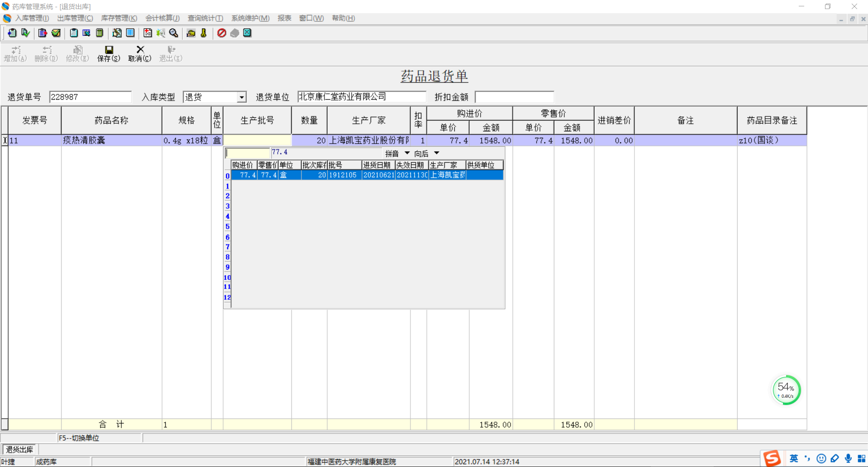Screen dimensions: 868x467
Task: Click the blue screen edit toolbar icon
Action: pos(86,33)
